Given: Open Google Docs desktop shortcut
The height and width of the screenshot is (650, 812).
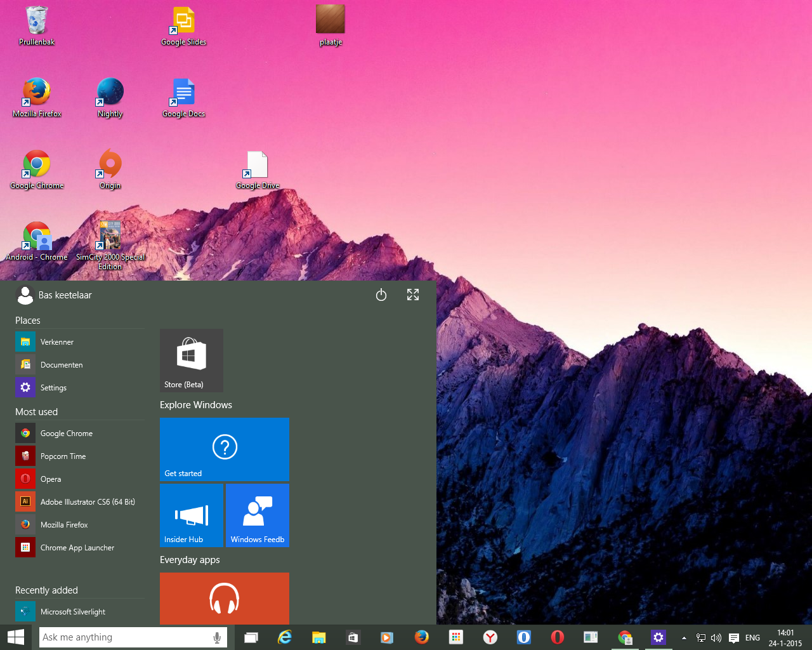Looking at the screenshot, I should tap(184, 97).
